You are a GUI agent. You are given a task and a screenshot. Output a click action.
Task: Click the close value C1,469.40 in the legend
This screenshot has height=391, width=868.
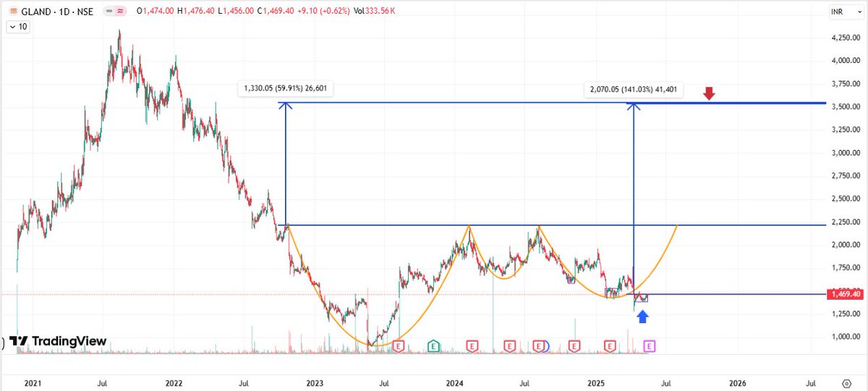pyautogui.click(x=276, y=11)
